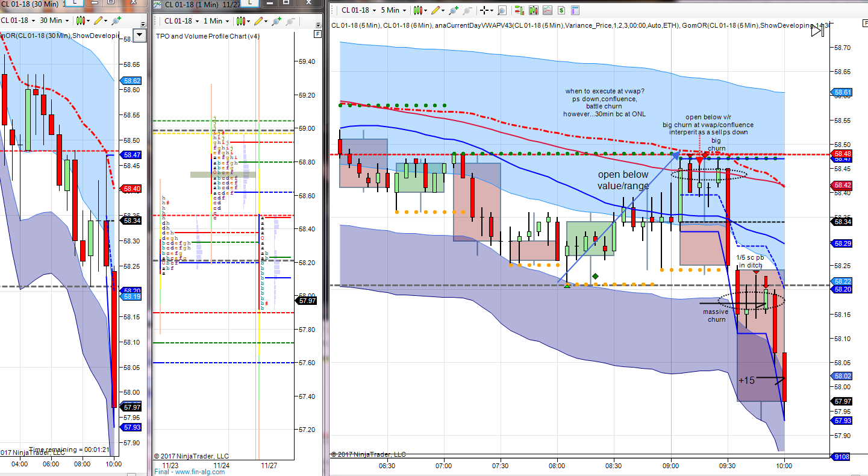Click the 08:30 time label on 5 Min chart
The width and height of the screenshot is (868, 476).
pyautogui.click(x=614, y=465)
